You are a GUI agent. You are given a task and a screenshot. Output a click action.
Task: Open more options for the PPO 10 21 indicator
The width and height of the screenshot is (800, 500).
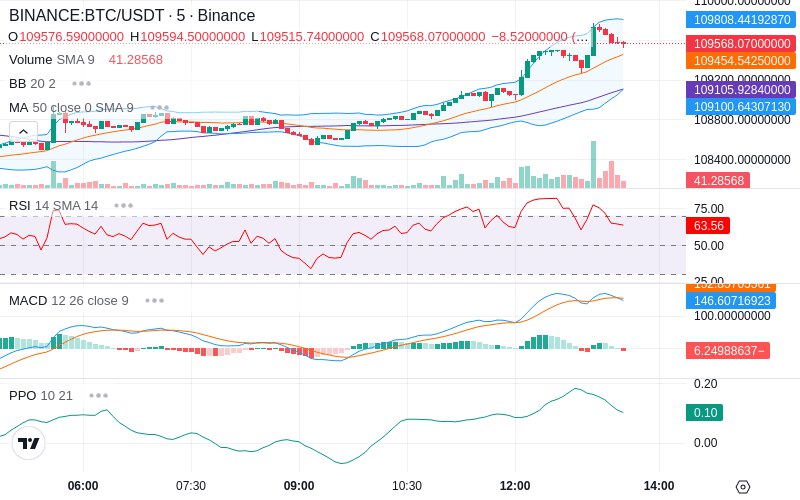coord(98,395)
